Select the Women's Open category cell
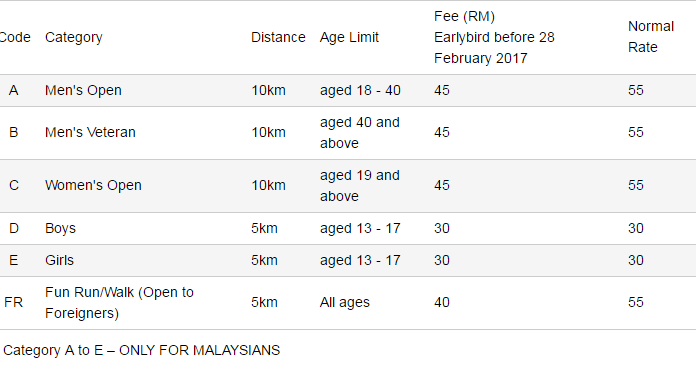The image size is (696, 370). [x=93, y=185]
